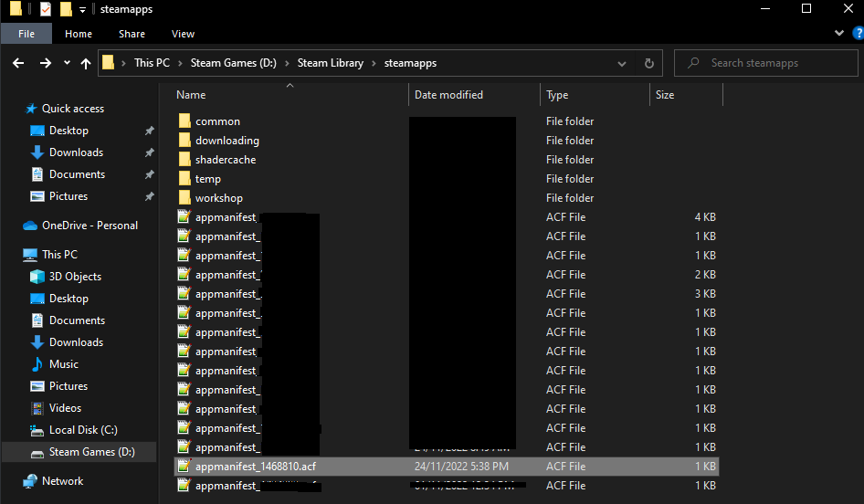Open the shadercache folder
Viewport: 864px width, 504px height.
pyautogui.click(x=225, y=160)
